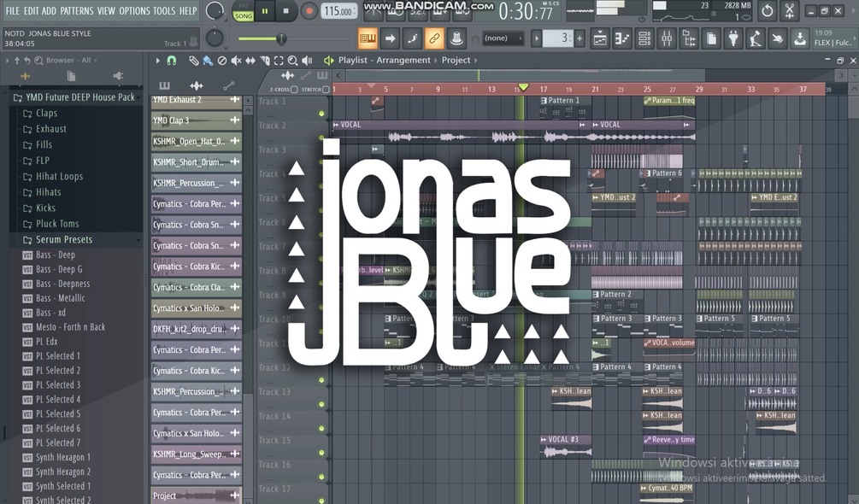Click the right-arrow toolbar icon
Image resolution: width=859 pixels, height=504 pixels.
390,38
